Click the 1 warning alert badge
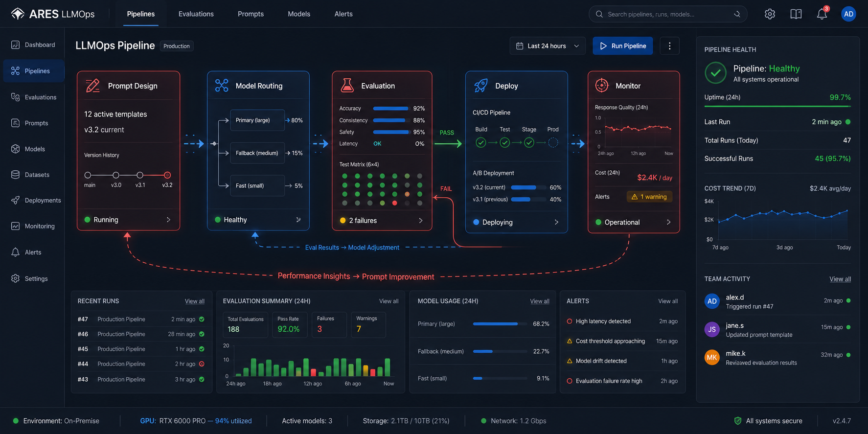 (x=650, y=197)
